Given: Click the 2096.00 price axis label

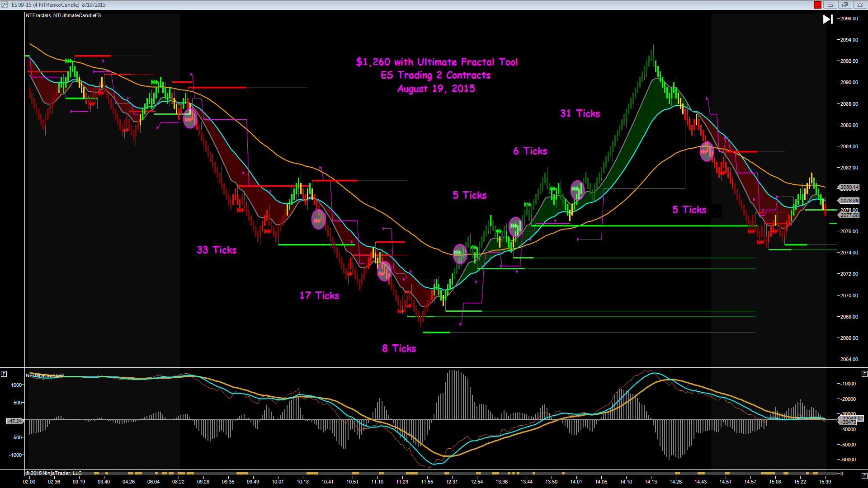Looking at the screenshot, I should pyautogui.click(x=849, y=19).
